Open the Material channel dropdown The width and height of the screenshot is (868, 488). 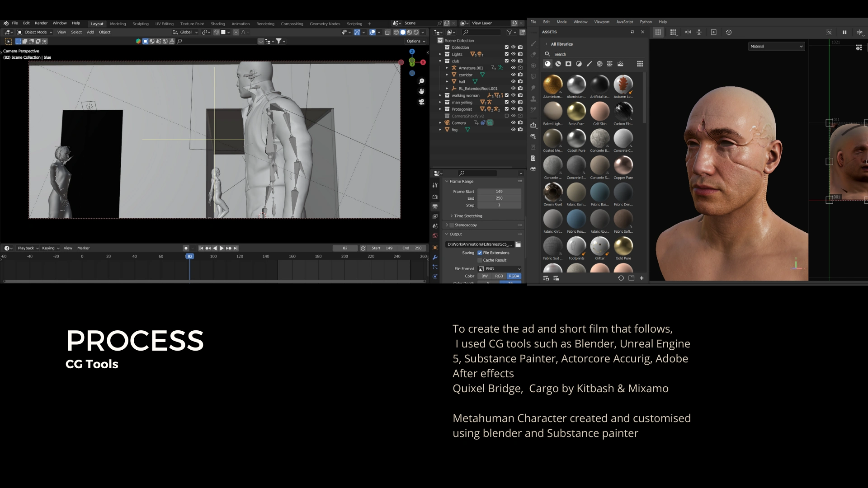coord(776,46)
